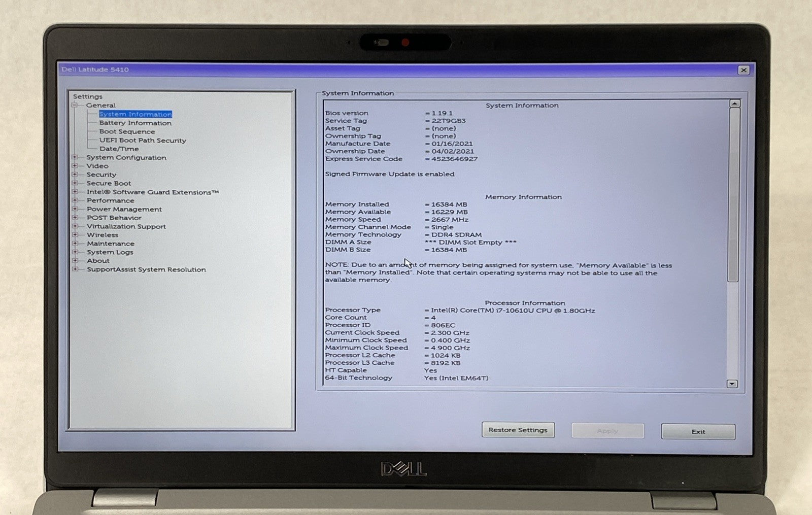Click the Exit button
812x515 pixels.
coord(698,432)
